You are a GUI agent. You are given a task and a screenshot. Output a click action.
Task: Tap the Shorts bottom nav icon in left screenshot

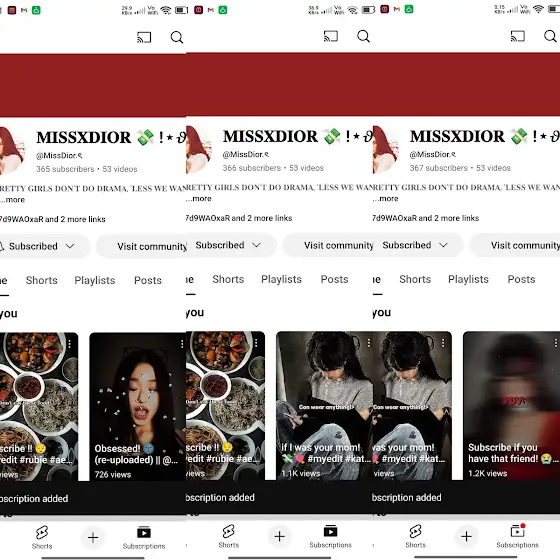click(42, 537)
